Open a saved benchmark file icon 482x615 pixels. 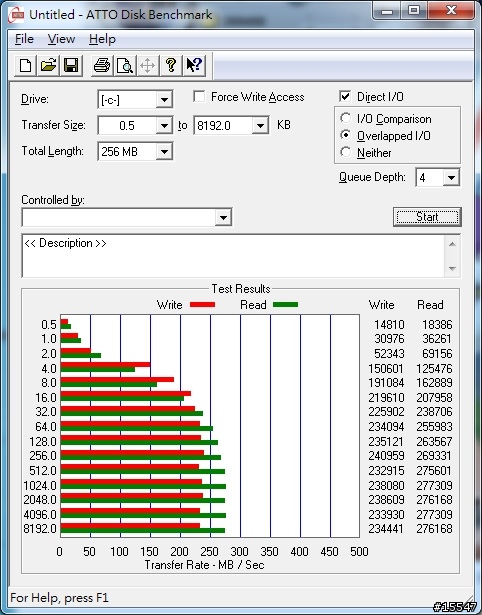pos(48,65)
